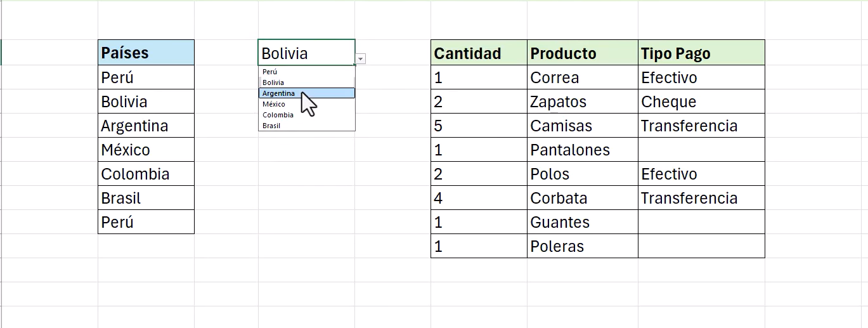
Task: Select the empty Tipo Pago cell beside Pantalones
Action: point(701,150)
